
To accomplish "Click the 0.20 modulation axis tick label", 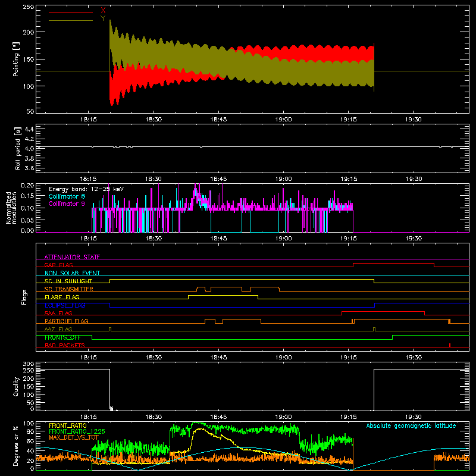I will [x=27, y=186].
